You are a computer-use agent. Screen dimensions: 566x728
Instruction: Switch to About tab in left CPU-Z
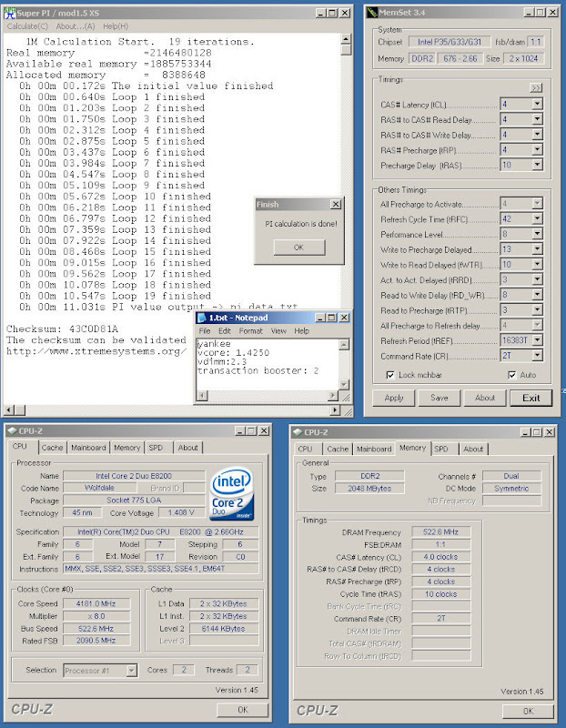click(187, 448)
